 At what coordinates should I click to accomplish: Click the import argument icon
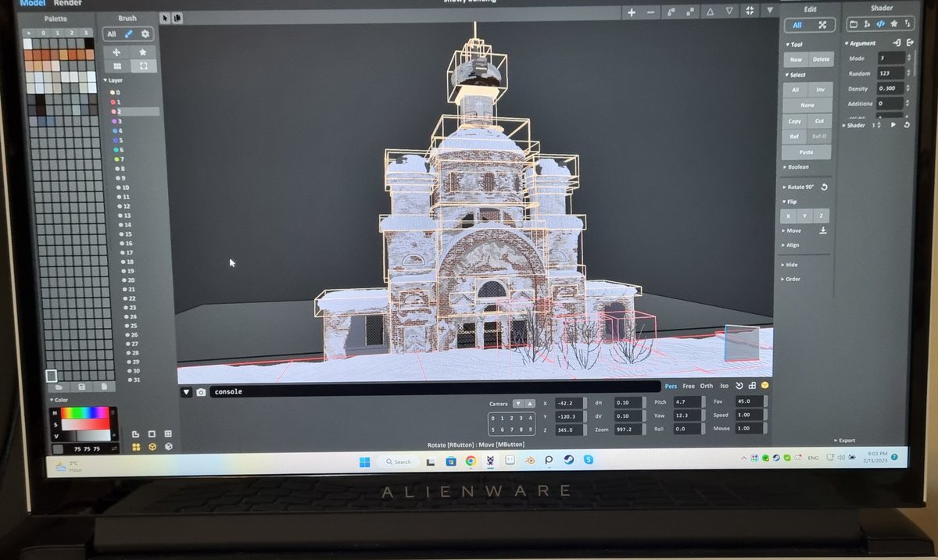897,43
